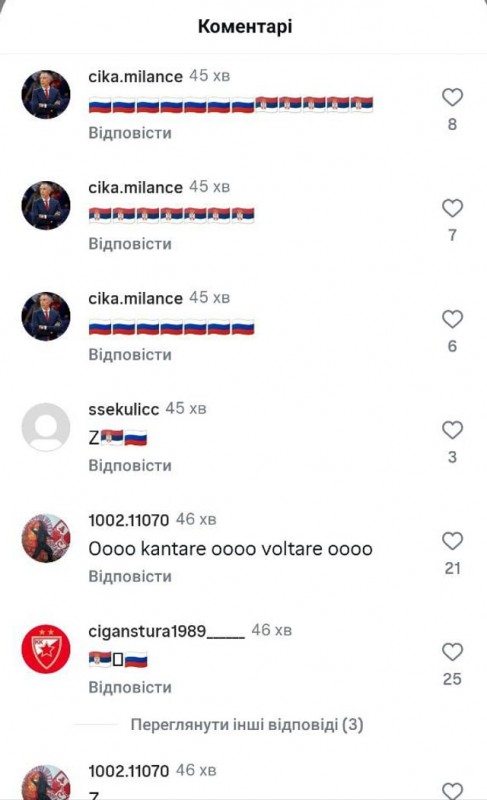Open the first cika.milance profile picture
Image resolution: width=487 pixels, height=800 pixels.
click(x=46, y=94)
